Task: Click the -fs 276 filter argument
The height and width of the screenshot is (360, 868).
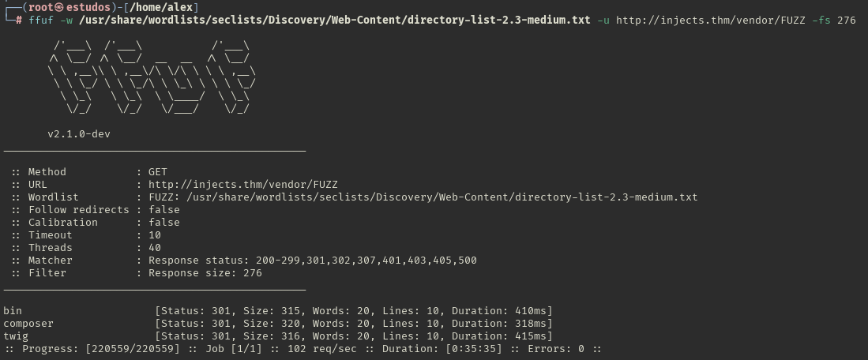Action: (834, 21)
